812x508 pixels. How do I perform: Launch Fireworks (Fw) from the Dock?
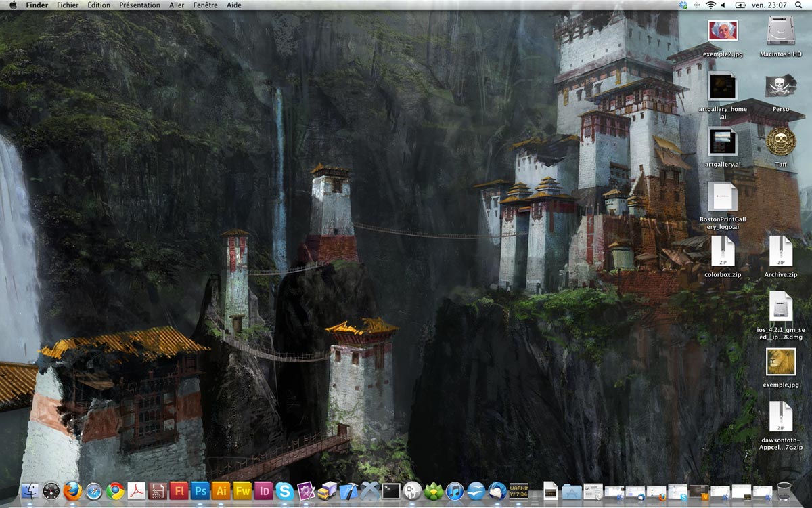pyautogui.click(x=242, y=491)
